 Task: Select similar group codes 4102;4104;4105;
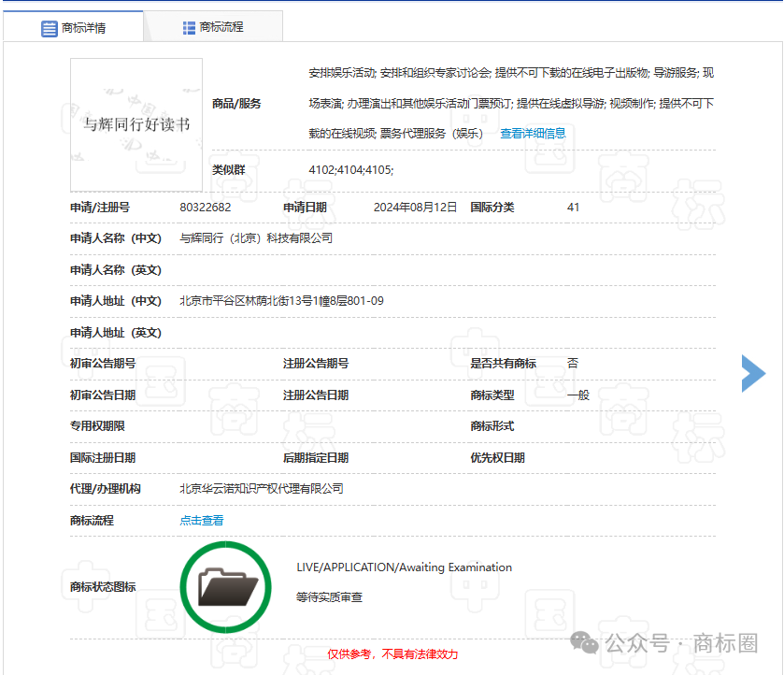tap(351, 170)
